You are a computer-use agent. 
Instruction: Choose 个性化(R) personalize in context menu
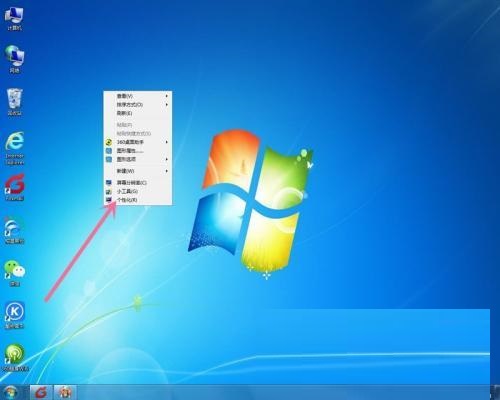point(138,200)
